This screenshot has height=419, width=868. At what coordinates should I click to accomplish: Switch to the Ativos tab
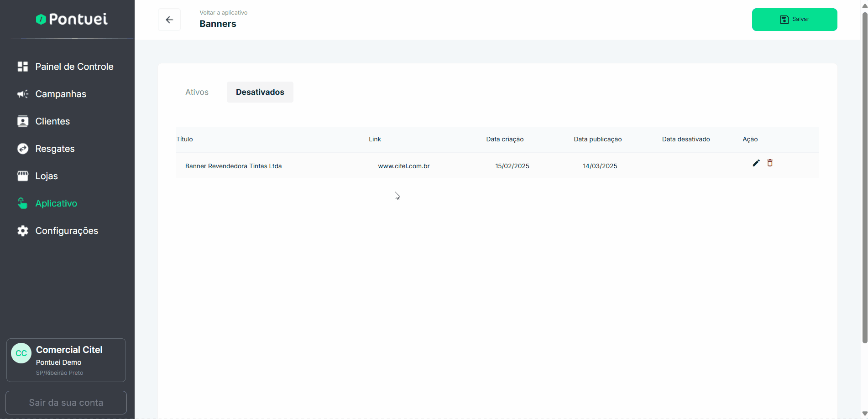tap(197, 92)
